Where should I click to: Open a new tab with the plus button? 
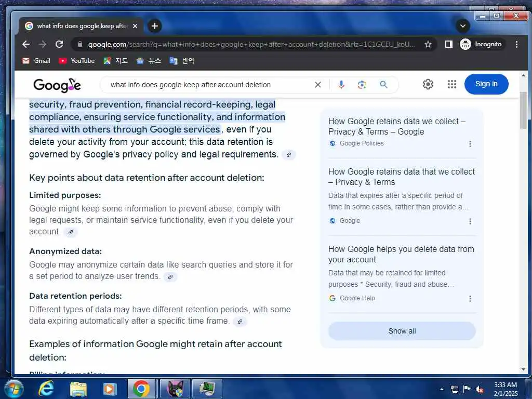155,26
